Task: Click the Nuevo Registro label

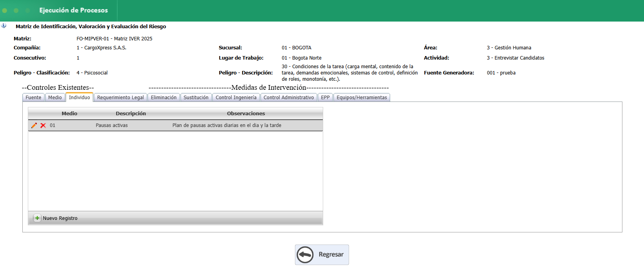Action: 60,218
